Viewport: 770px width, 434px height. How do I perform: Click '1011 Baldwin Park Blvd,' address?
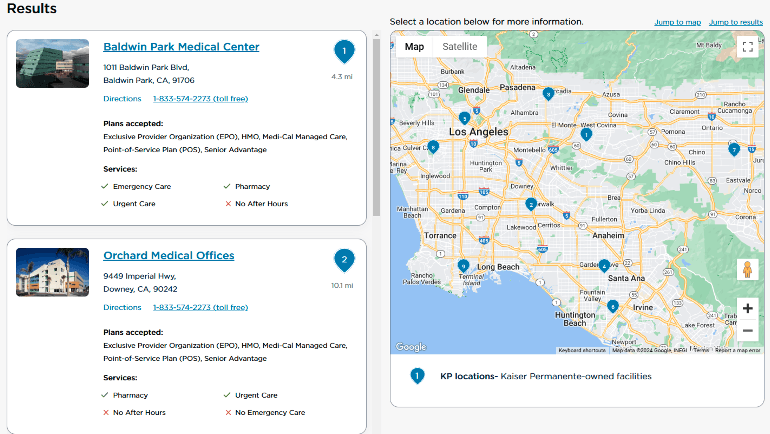[146, 67]
